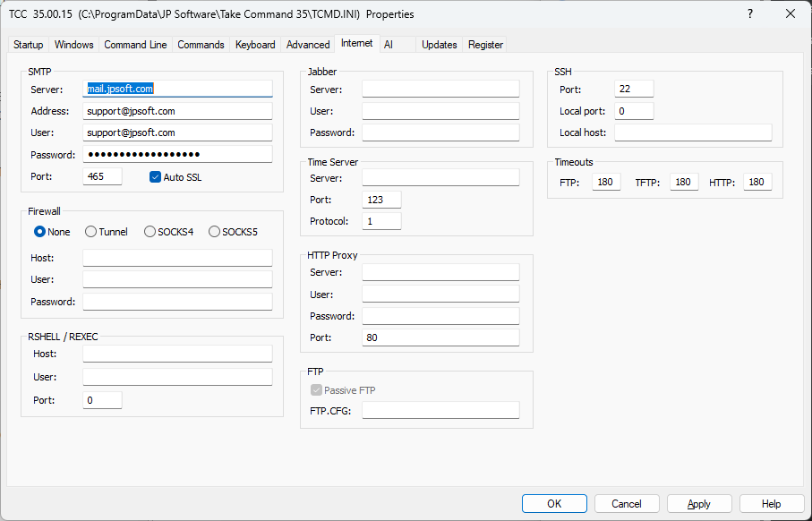Screen dimensions: 812x521
Task: Click the FTP.CFG path field
Action: click(x=440, y=410)
